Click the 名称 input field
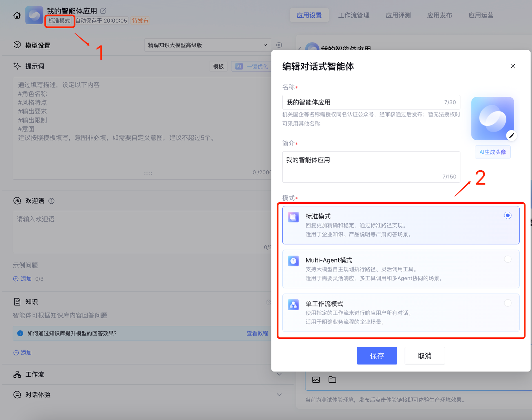The image size is (532, 420). tap(362, 102)
